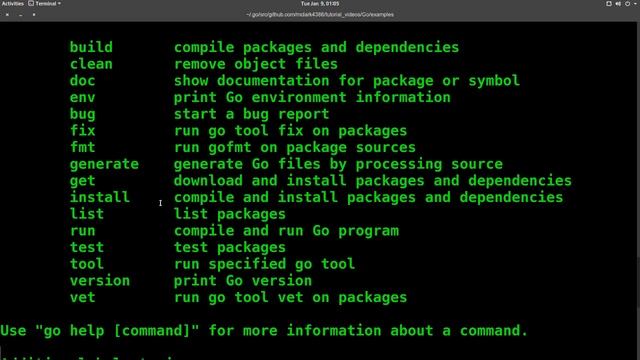Minimize the terminal window
The height and width of the screenshot is (360, 640).
point(20,15)
